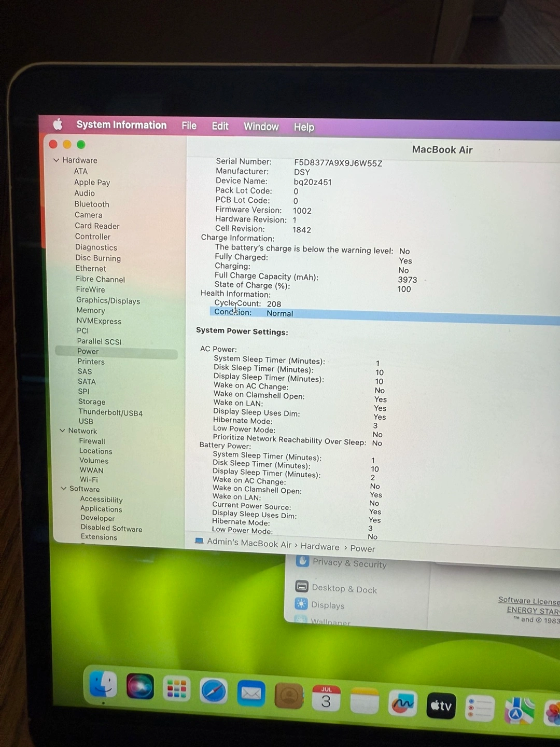Open the Edit menu

(x=220, y=126)
